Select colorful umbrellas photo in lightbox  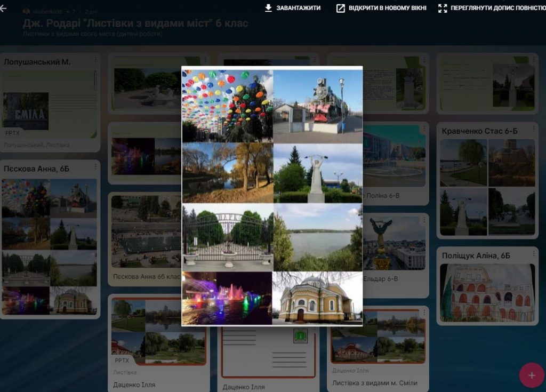[228, 106]
